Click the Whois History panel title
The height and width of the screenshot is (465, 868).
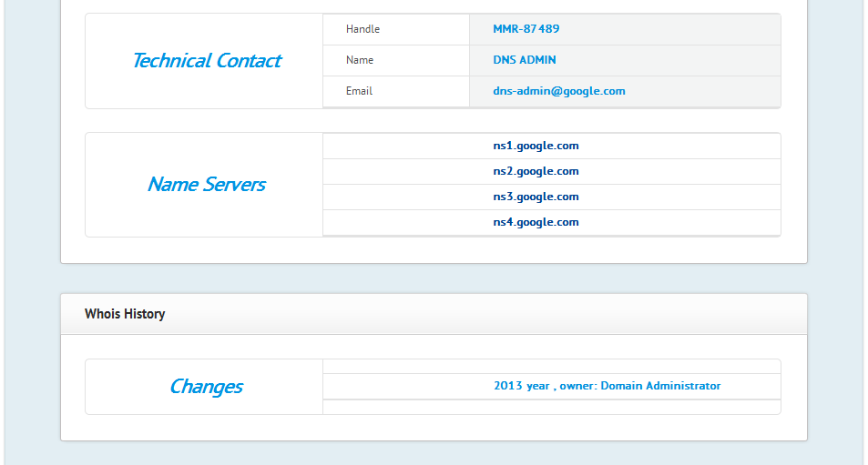[125, 314]
